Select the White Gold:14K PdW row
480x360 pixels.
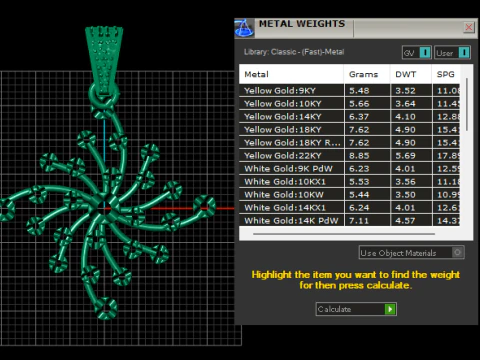(349, 220)
